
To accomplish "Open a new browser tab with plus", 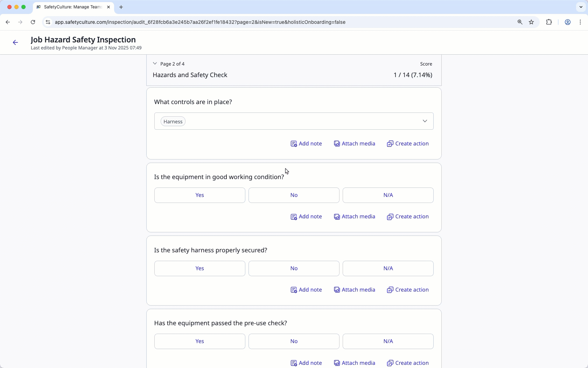I will 121,7.
